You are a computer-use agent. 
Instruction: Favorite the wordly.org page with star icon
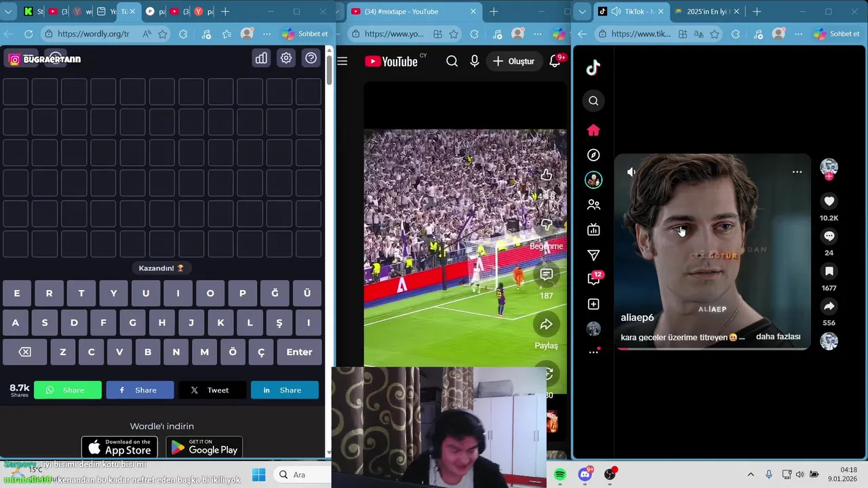click(163, 34)
